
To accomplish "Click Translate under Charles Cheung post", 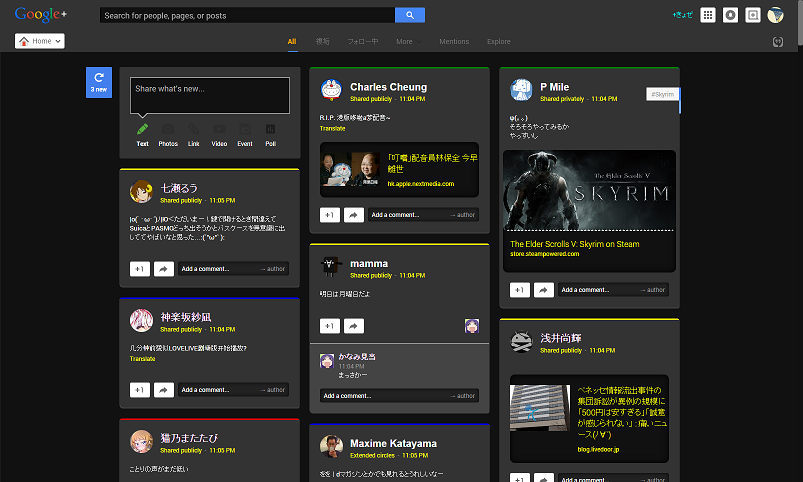I will 332,129.
